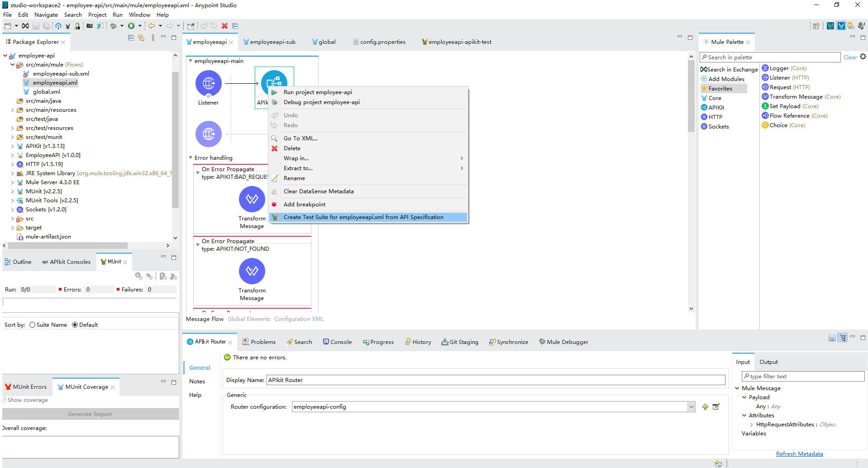Image resolution: width=868 pixels, height=468 pixels.
Task: Click the red X icon in the toolbar
Action: click(224, 26)
